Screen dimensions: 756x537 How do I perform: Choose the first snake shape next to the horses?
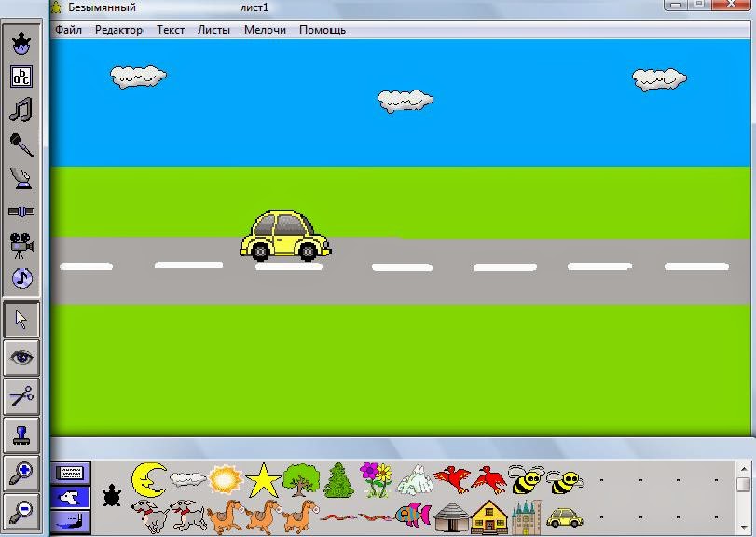pyautogui.click(x=339, y=517)
